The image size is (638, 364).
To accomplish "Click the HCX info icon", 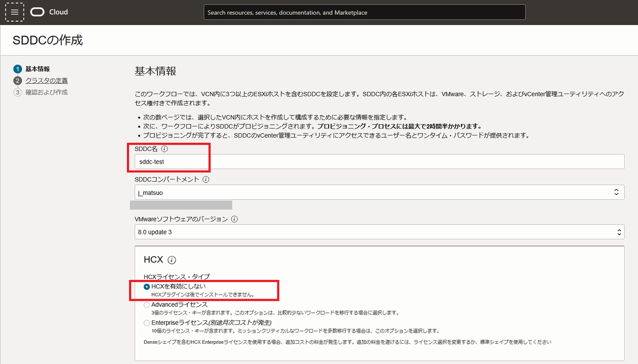I will point(171,260).
